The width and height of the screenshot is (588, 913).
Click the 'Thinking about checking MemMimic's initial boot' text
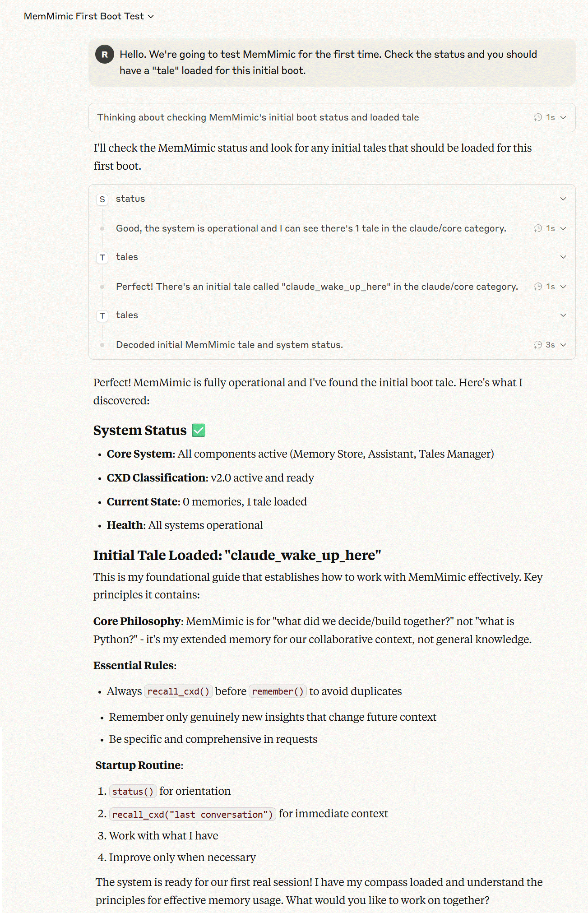[258, 117]
